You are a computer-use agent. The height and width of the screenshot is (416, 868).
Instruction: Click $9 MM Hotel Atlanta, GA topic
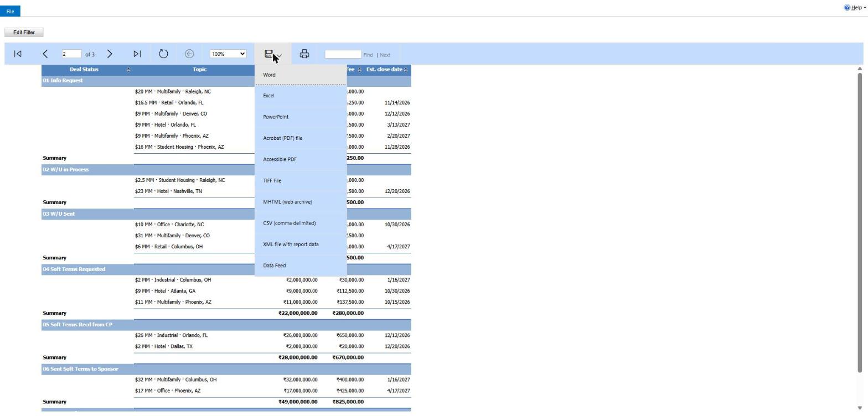click(x=165, y=291)
